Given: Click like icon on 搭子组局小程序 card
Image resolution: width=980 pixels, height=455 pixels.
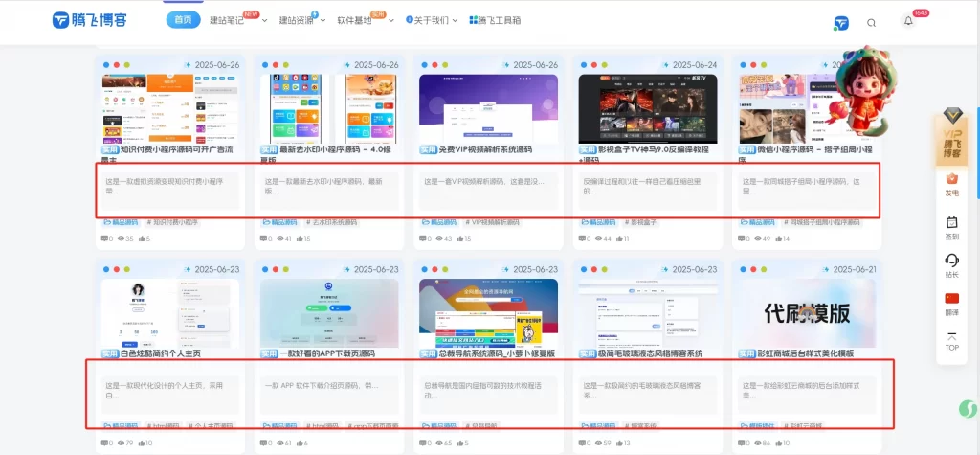Looking at the screenshot, I should pyautogui.click(x=778, y=239).
